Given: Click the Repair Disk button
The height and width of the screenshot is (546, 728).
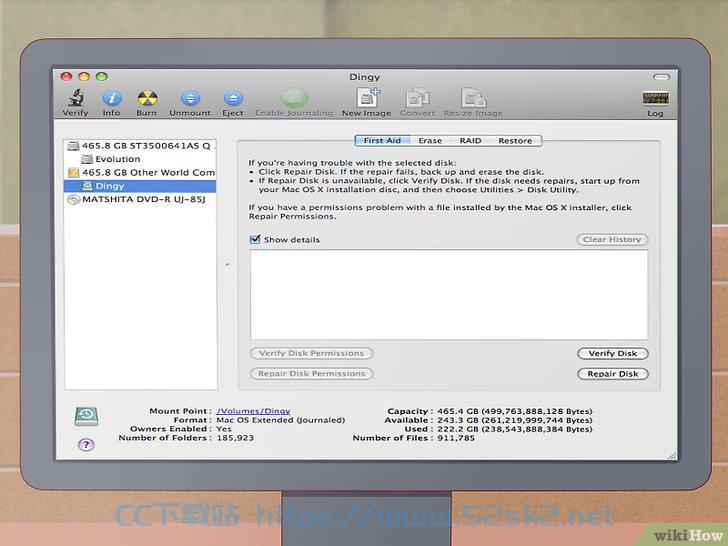Looking at the screenshot, I should click(x=613, y=374).
